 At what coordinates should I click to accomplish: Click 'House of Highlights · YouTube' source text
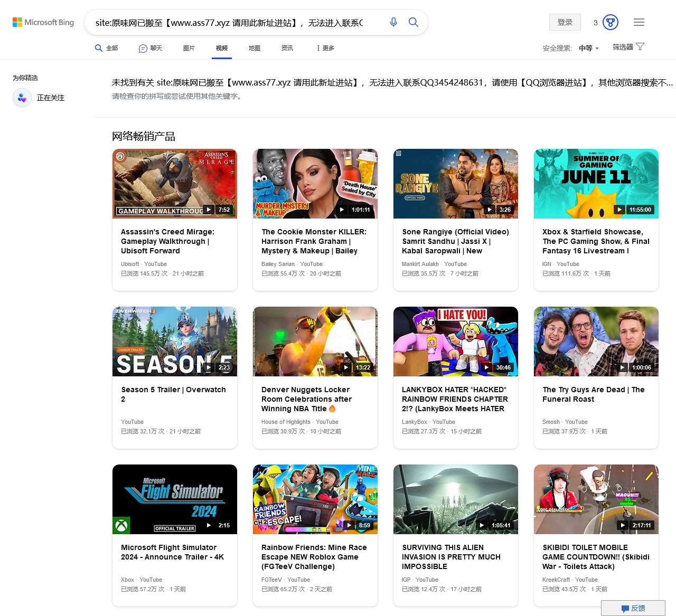(300, 422)
